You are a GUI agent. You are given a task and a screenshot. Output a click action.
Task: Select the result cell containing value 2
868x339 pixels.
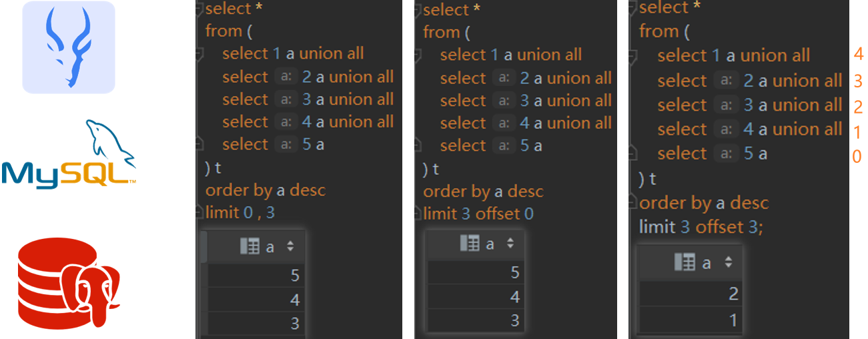[690, 294]
